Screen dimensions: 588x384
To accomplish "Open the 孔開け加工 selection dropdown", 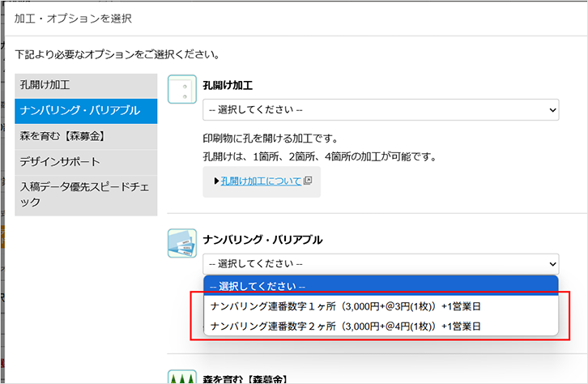I will (x=381, y=110).
